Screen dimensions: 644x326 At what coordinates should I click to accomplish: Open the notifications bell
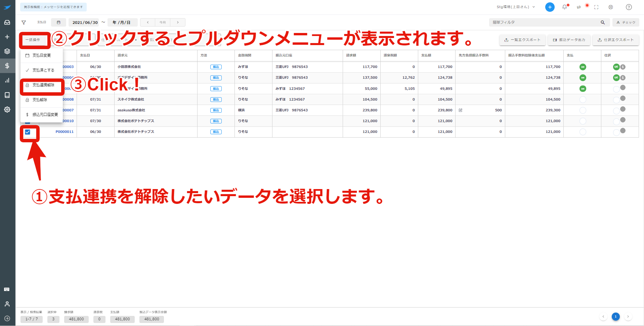[564, 7]
